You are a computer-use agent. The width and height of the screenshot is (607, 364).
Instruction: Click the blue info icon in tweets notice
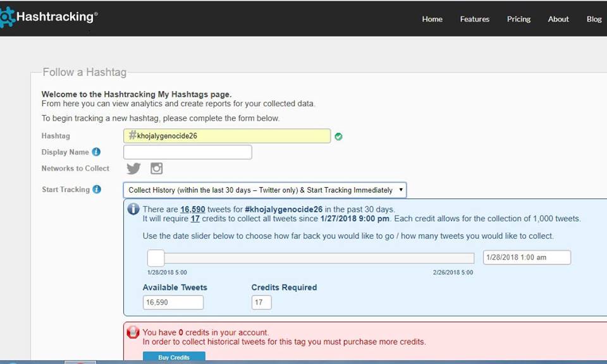[x=133, y=209]
